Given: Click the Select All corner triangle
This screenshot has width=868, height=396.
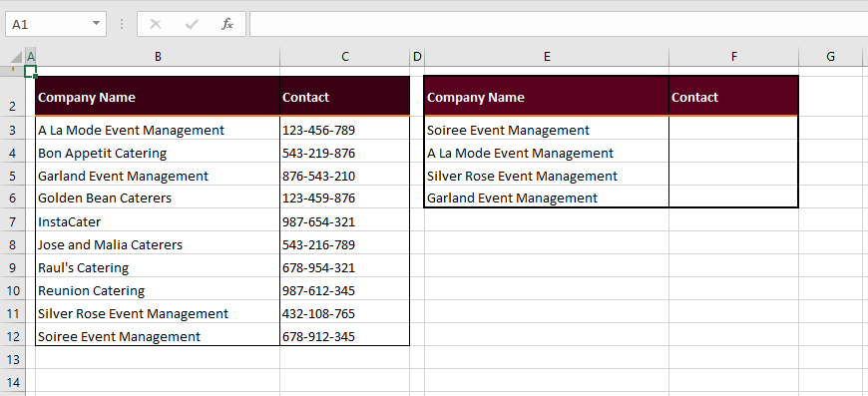Looking at the screenshot, I should coord(17,57).
